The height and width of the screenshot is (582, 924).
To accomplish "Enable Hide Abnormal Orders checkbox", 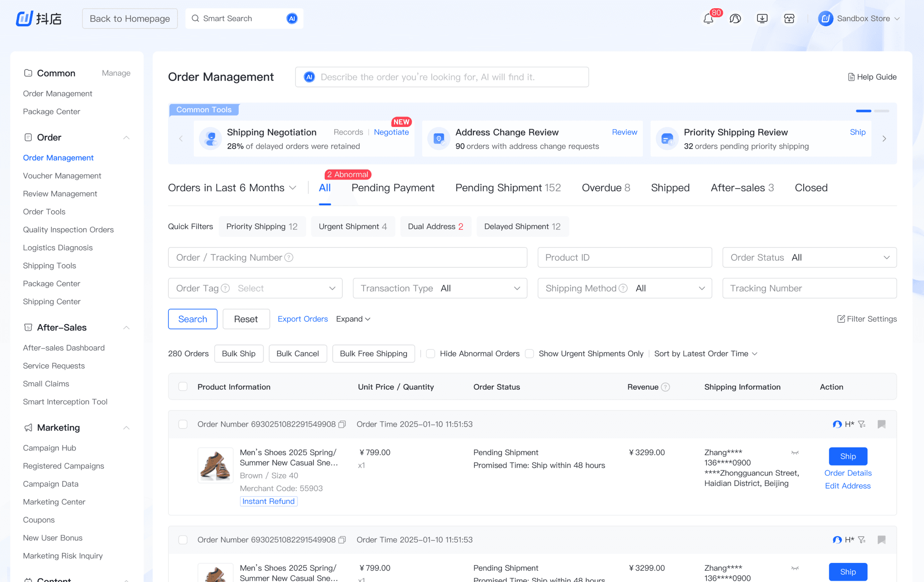I will pyautogui.click(x=431, y=354).
